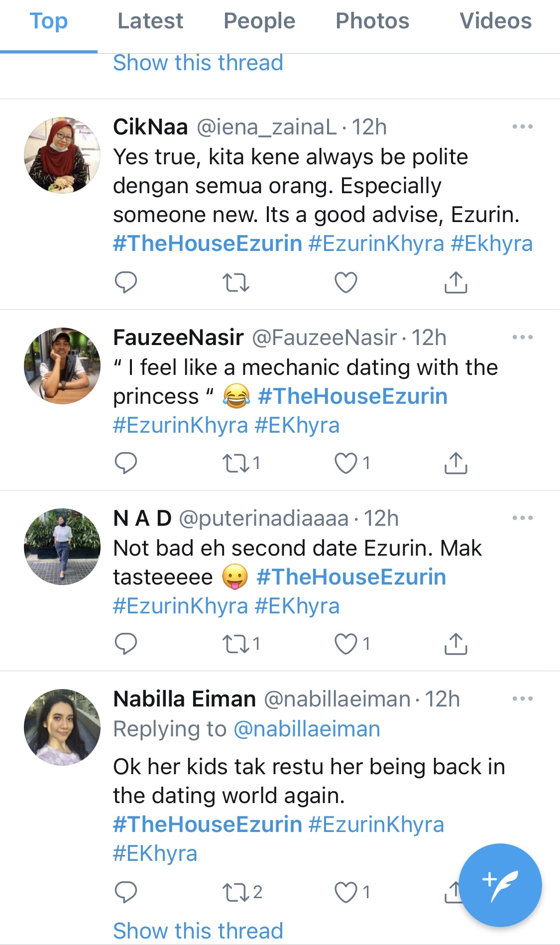
Task: Retweet Nabilla Eiman's tweet
Action: (x=235, y=892)
